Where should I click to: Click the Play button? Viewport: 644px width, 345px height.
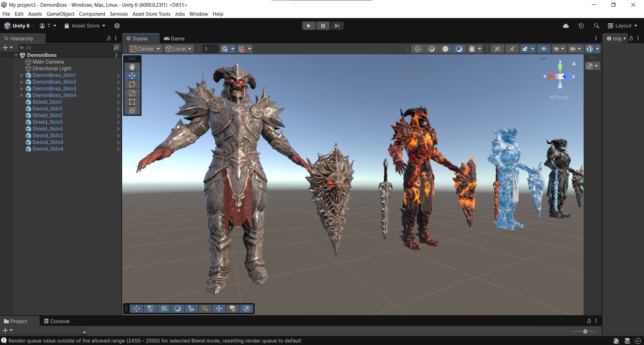coord(309,26)
